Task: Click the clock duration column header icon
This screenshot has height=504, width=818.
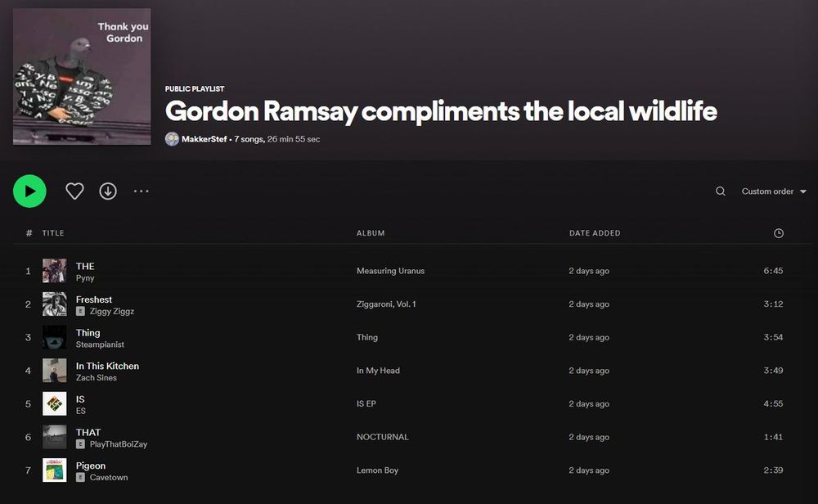Action: (779, 233)
